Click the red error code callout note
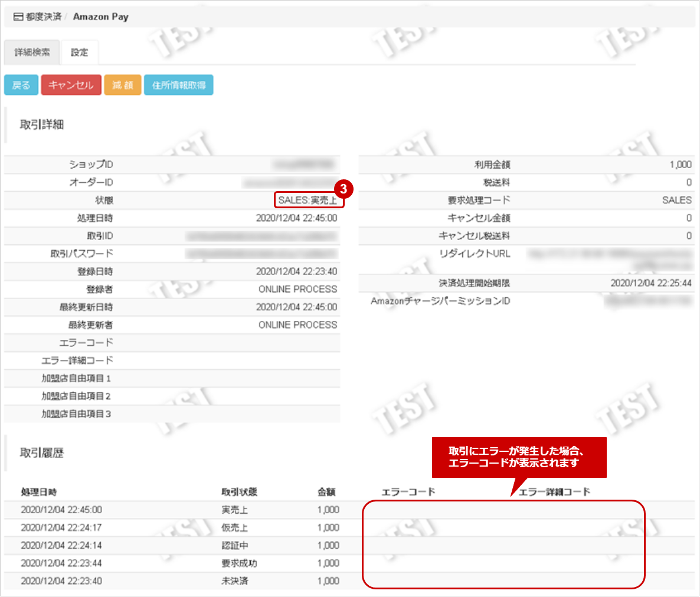 519,457
